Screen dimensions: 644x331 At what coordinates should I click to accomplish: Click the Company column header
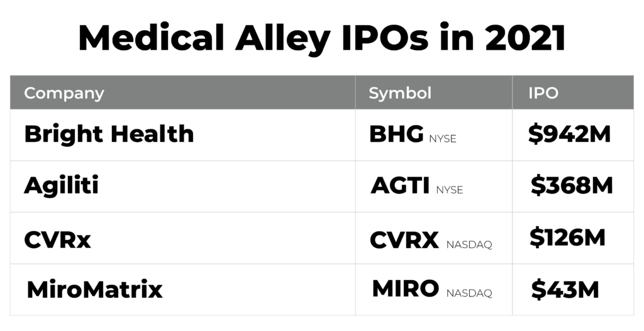point(64,94)
